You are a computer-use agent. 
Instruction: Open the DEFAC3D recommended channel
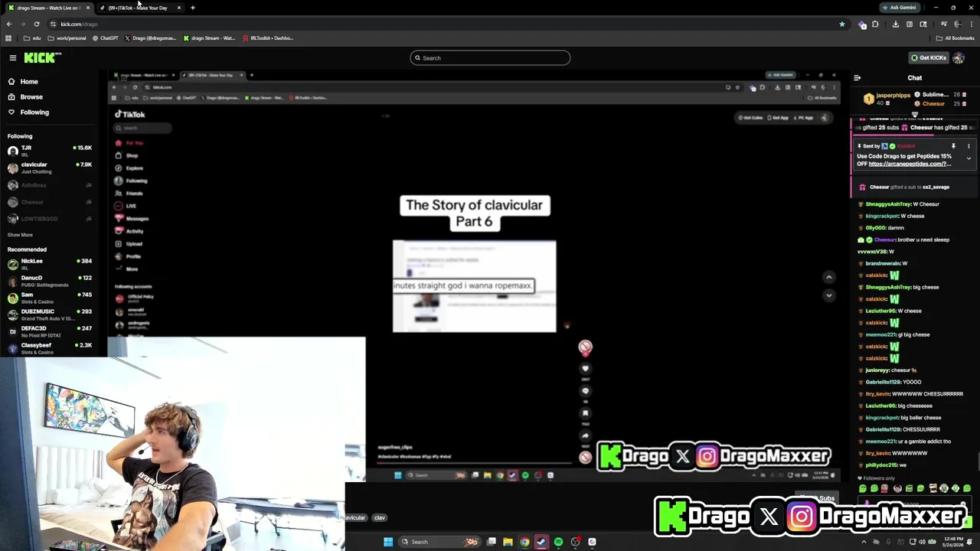point(49,331)
